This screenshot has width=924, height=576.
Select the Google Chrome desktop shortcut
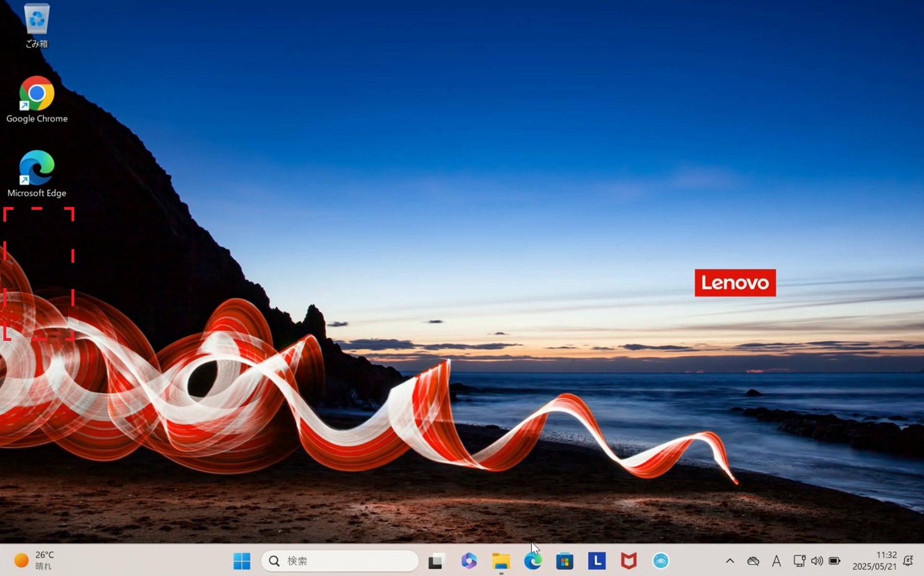(37, 99)
